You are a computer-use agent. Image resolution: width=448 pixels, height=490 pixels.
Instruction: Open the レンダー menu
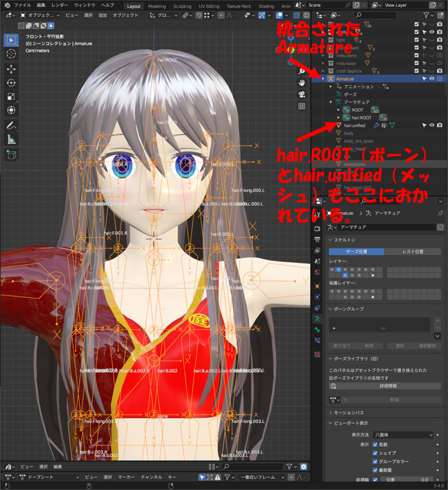coord(60,5)
